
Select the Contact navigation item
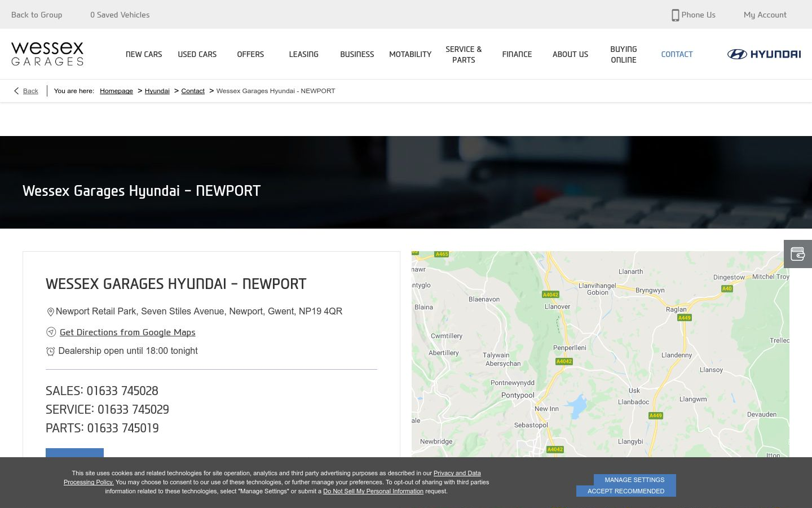coord(677,54)
